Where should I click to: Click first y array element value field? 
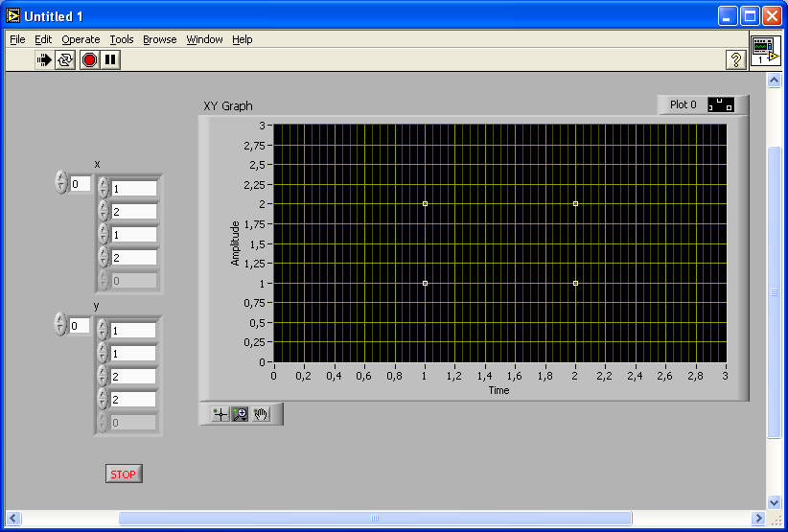(133, 331)
